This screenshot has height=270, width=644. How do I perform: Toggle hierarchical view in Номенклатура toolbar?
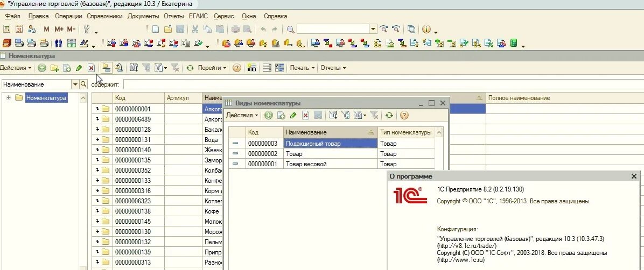(106, 68)
